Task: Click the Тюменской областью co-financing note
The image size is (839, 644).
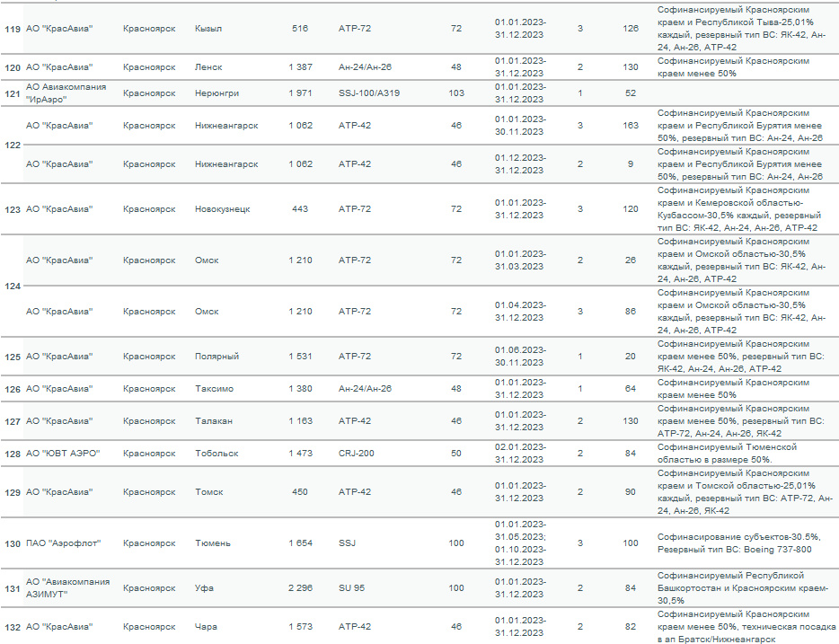Action: (x=727, y=454)
